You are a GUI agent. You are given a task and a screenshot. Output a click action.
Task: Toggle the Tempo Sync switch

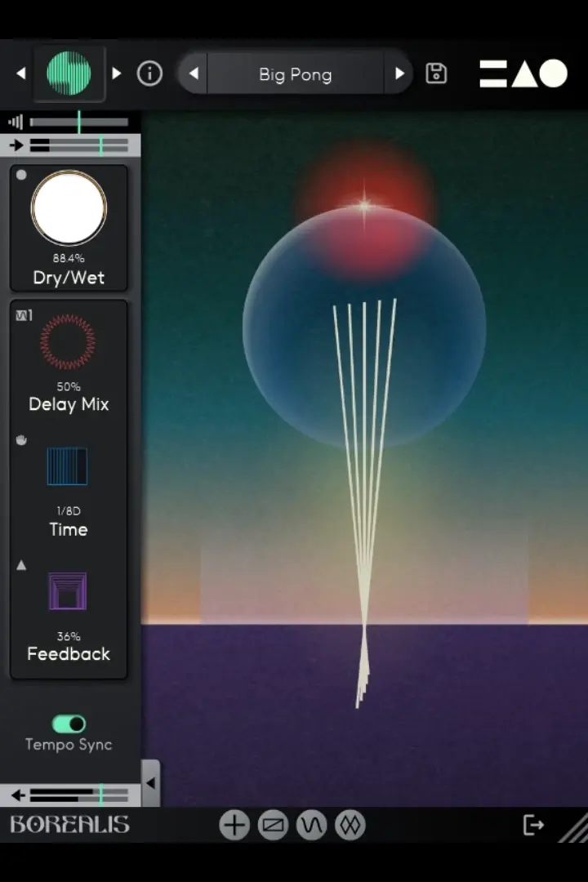[69, 724]
